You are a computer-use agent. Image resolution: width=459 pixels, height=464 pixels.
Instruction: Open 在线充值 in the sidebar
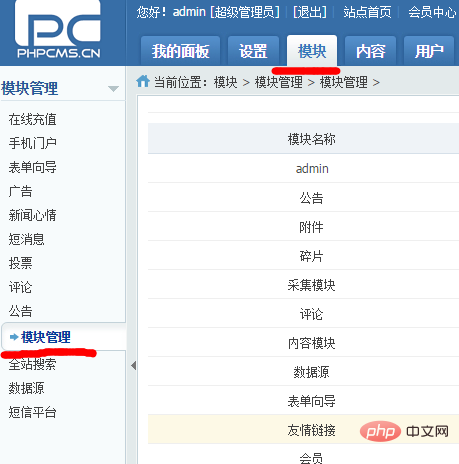[33, 119]
